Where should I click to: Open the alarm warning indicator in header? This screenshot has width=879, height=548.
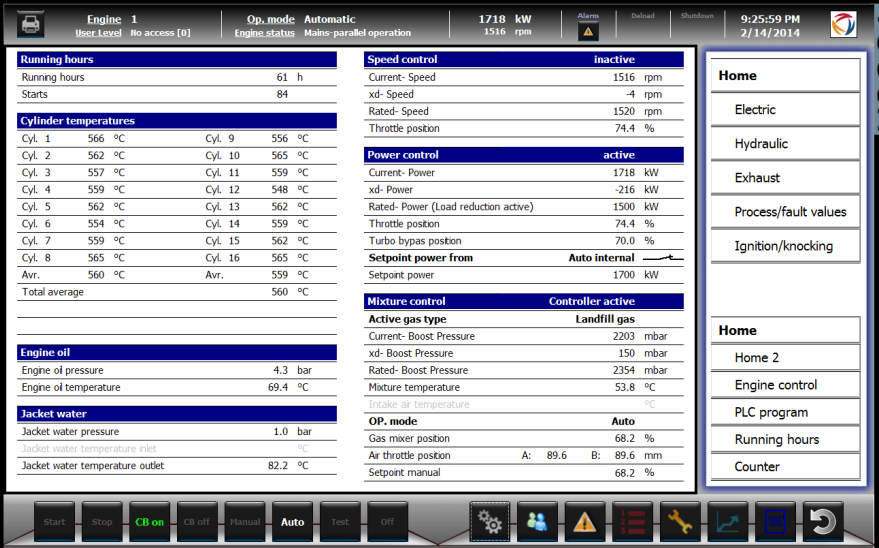click(x=588, y=31)
